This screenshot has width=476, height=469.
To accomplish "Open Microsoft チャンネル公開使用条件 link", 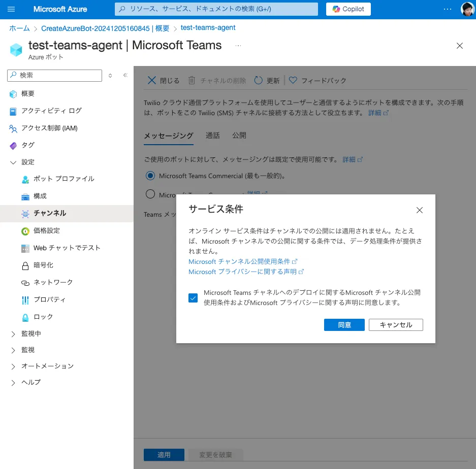I will (243, 261).
